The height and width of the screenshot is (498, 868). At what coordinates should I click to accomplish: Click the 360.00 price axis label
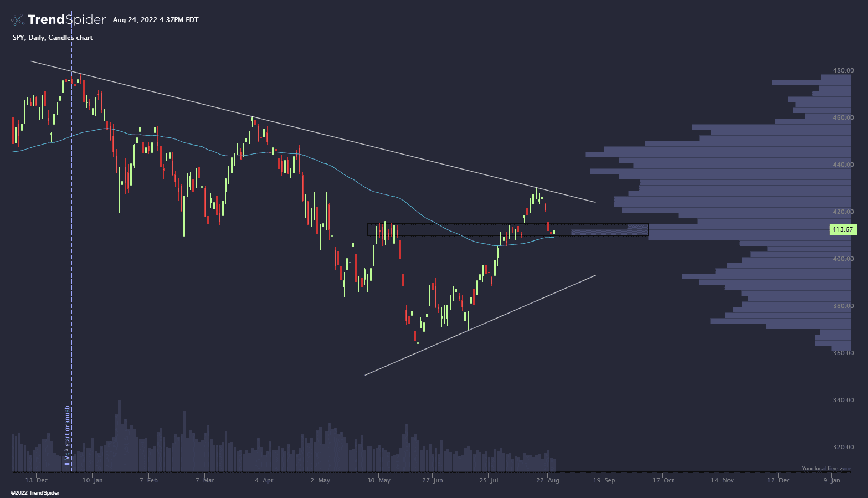click(843, 353)
